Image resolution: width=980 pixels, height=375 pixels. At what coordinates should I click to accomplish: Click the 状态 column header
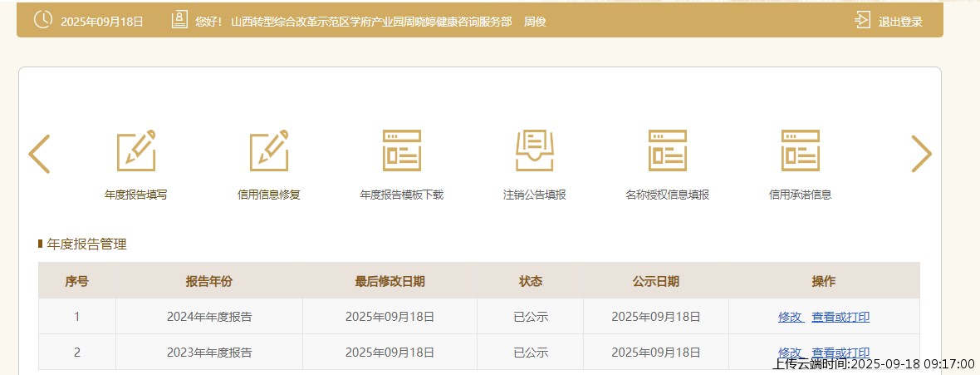[531, 281]
